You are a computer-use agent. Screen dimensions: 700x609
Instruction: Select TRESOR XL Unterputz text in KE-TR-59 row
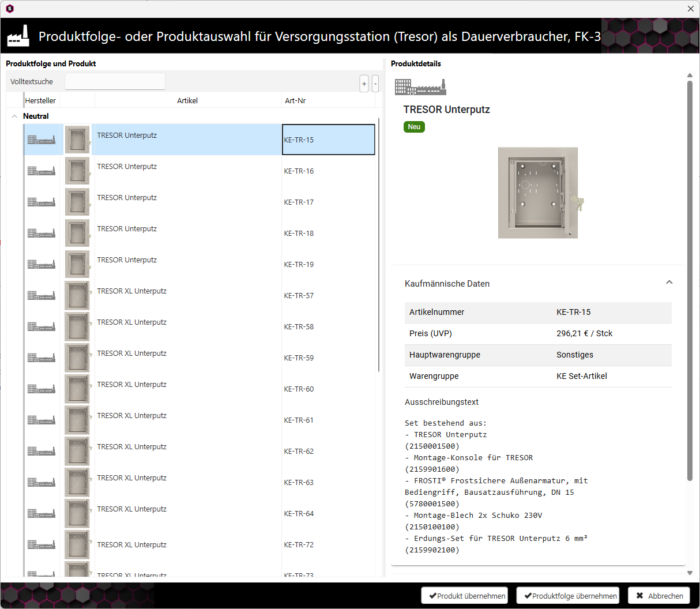pos(131,354)
